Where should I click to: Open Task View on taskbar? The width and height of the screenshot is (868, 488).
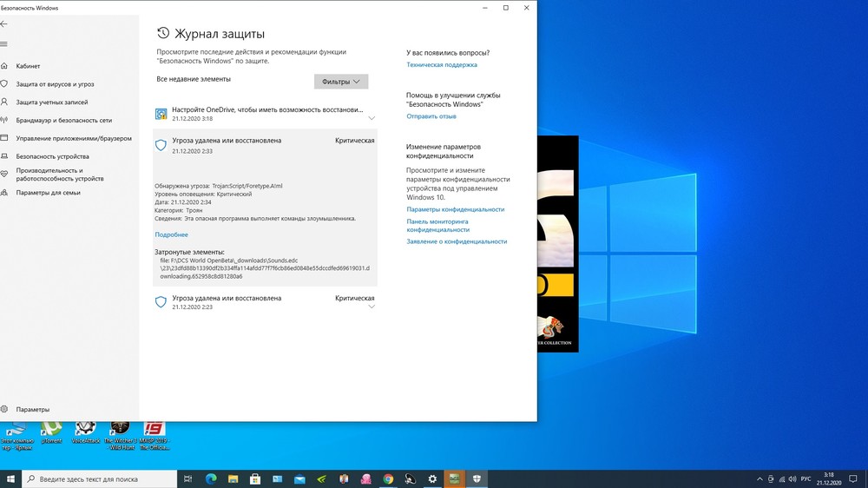[x=188, y=479]
